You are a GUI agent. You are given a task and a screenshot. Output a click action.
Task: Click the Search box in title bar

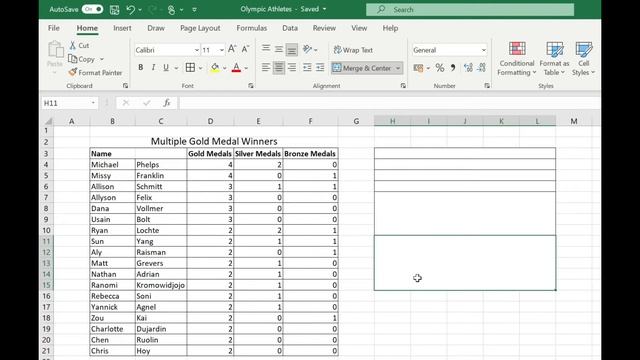tap(470, 9)
